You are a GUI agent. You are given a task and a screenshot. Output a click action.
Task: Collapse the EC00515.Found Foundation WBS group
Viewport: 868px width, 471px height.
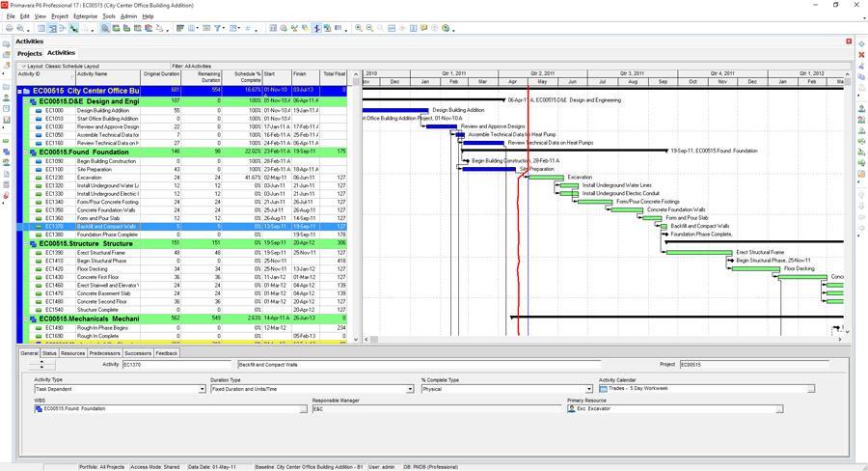26,152
